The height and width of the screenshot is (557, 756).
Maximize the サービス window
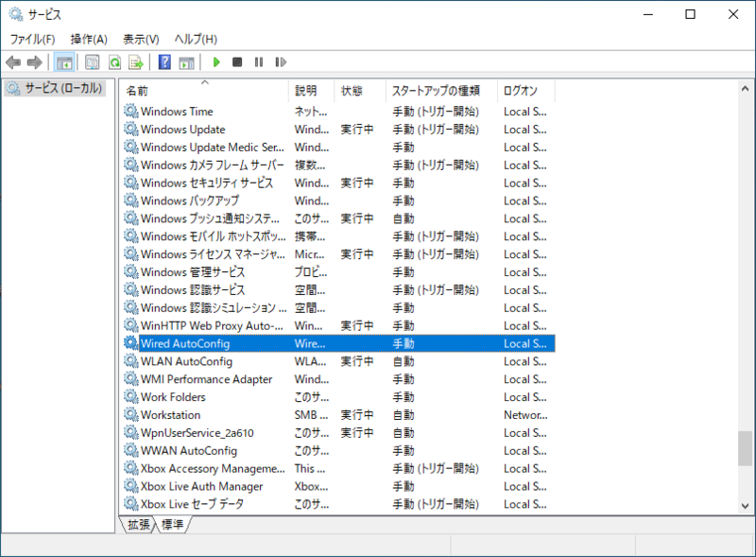pos(691,14)
